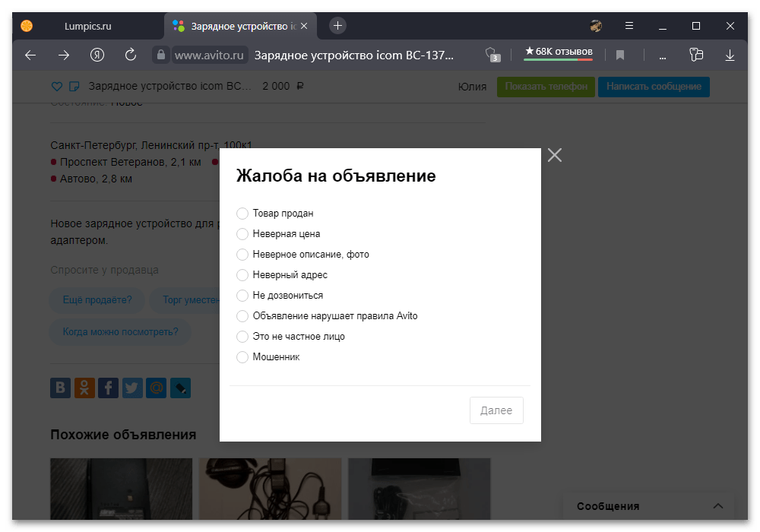Viewport: 760px width, 532px height.
Task: Open downloads arrow icon
Action: point(730,55)
